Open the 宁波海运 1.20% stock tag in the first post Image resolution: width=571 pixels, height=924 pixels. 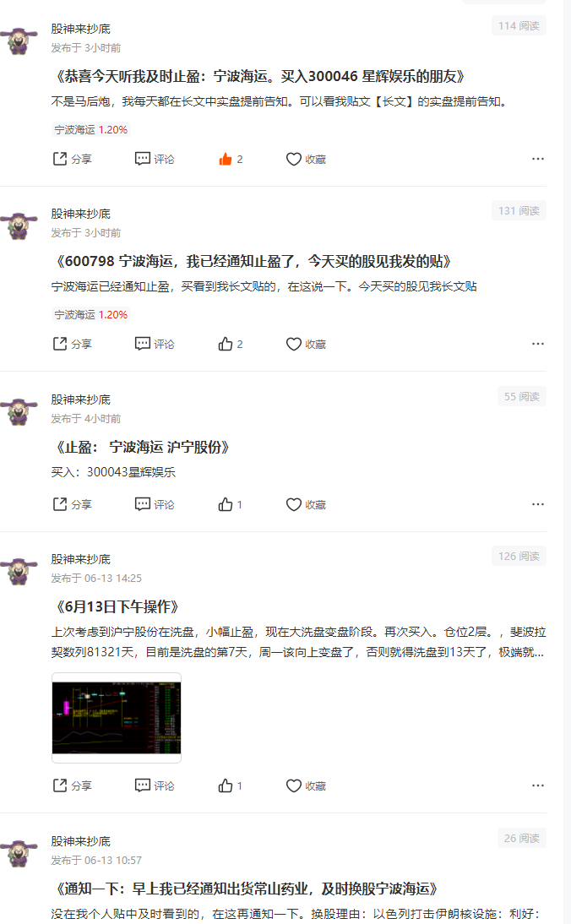[90, 129]
